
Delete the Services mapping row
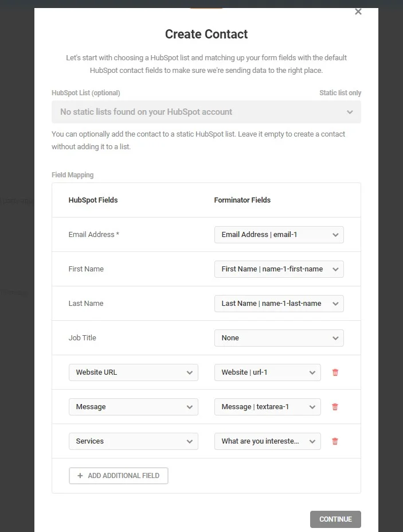(335, 441)
